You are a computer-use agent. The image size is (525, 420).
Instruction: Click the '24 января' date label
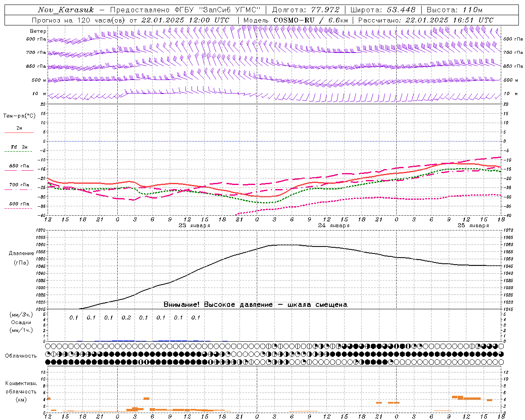pyautogui.click(x=334, y=226)
